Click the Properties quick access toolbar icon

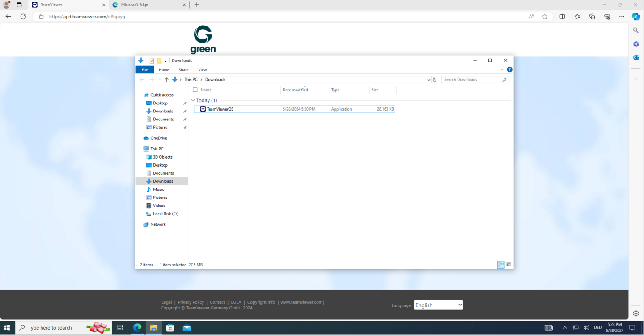pyautogui.click(x=152, y=60)
